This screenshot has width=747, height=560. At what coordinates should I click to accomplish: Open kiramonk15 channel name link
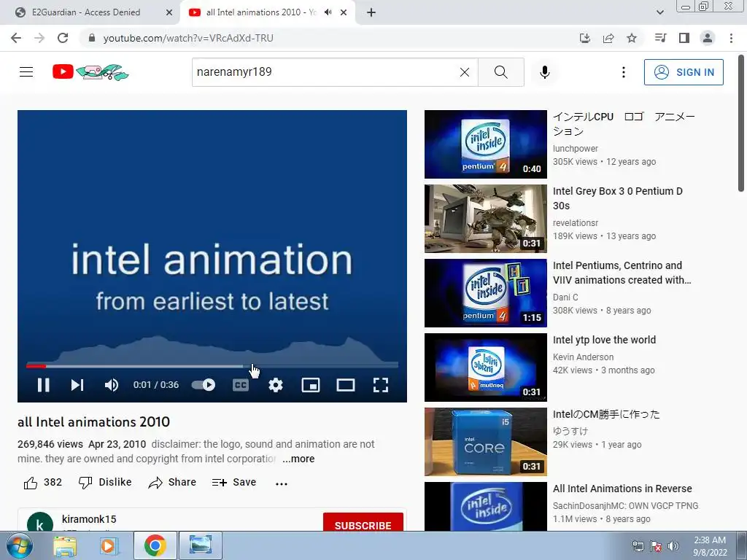[89, 519]
